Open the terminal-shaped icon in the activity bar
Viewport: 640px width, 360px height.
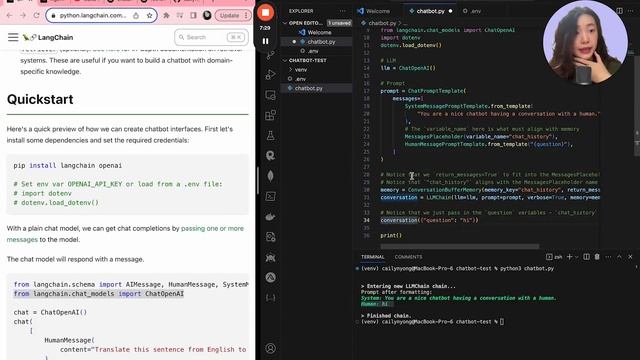pos(270,196)
